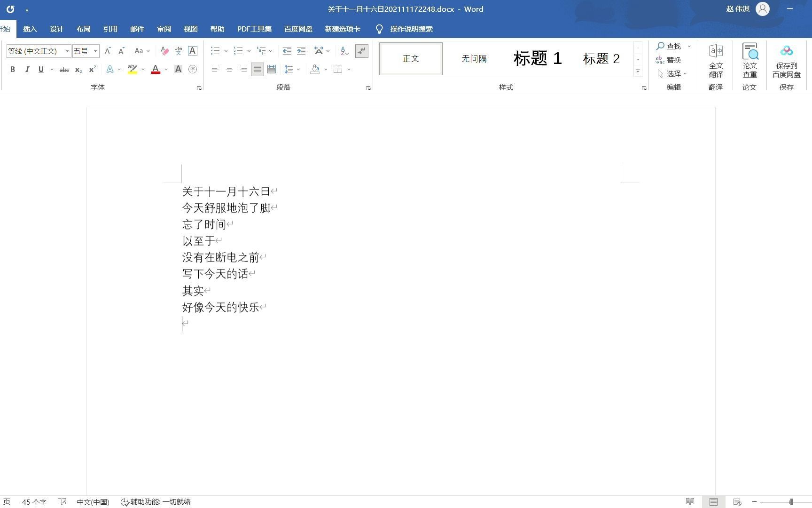The height and width of the screenshot is (508, 812).
Task: Open 视图 View tab
Action: (190, 29)
